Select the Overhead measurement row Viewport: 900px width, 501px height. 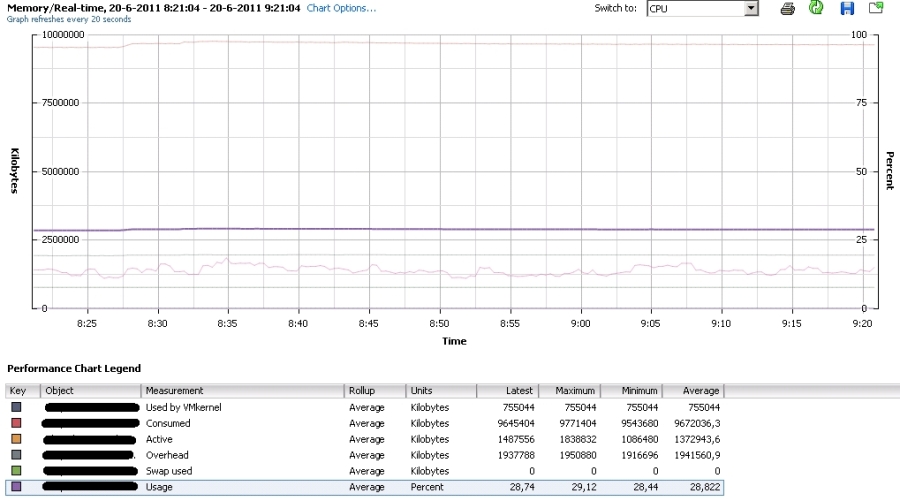pos(364,455)
